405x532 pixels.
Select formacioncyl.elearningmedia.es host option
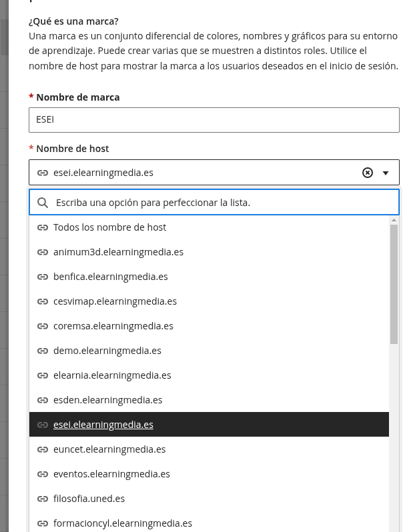[x=209, y=523]
